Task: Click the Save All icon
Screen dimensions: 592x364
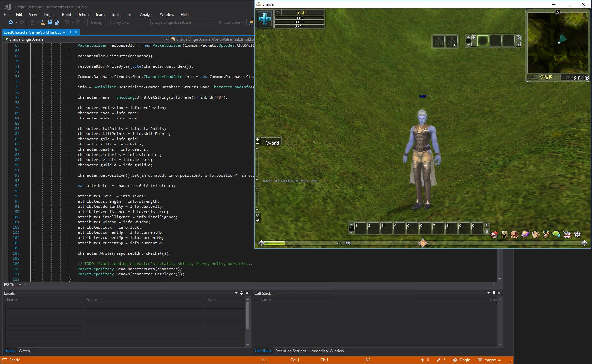Action: coord(57,22)
